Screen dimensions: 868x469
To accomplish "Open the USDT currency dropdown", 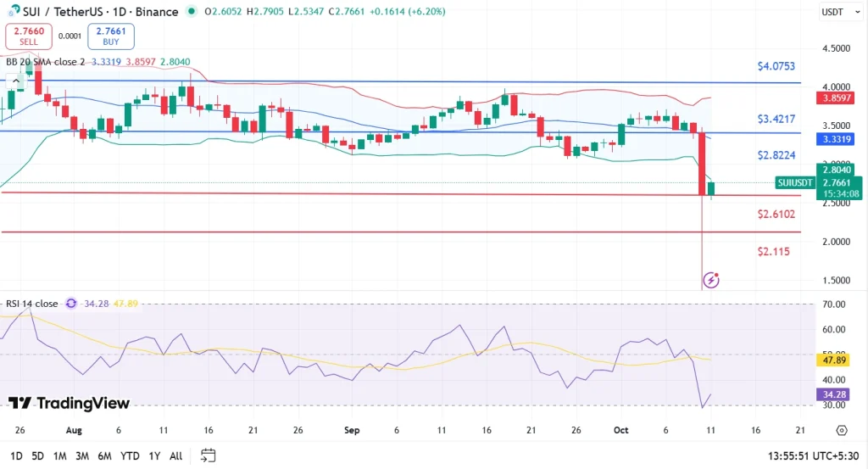I will click(839, 12).
